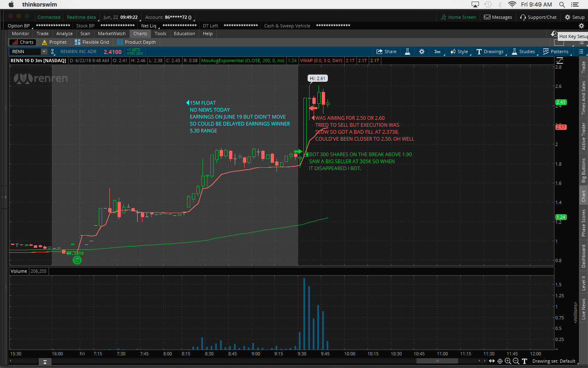588x368 pixels.
Task: Open the flask icon next to Share
Action: (408, 52)
